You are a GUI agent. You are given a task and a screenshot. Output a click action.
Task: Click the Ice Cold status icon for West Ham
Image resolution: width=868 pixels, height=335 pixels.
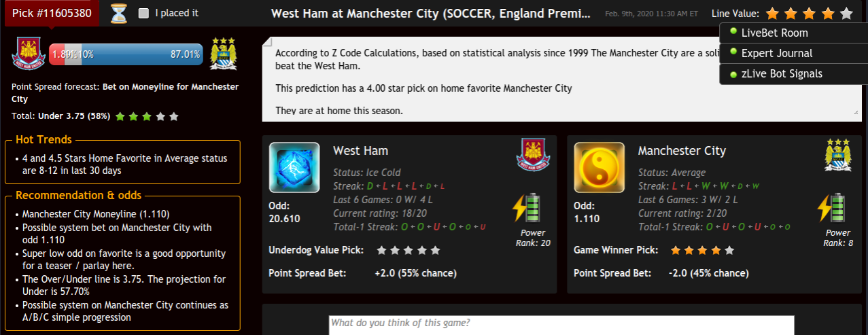(x=294, y=167)
